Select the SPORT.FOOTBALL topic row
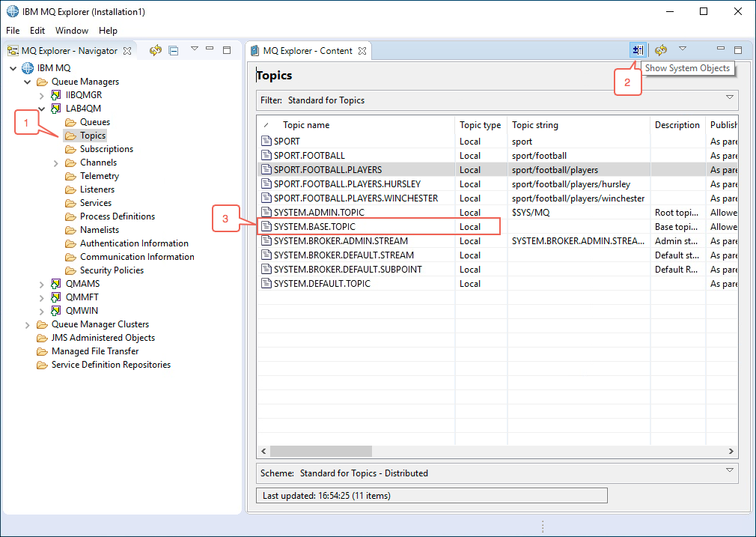This screenshot has height=537, width=756. (497, 156)
